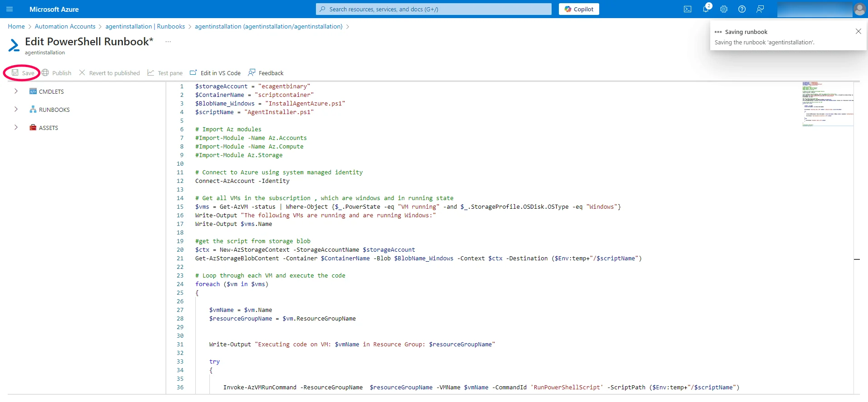868x402 pixels.
Task: Click New-AzStorageContext on line 20
Action: [255, 249]
